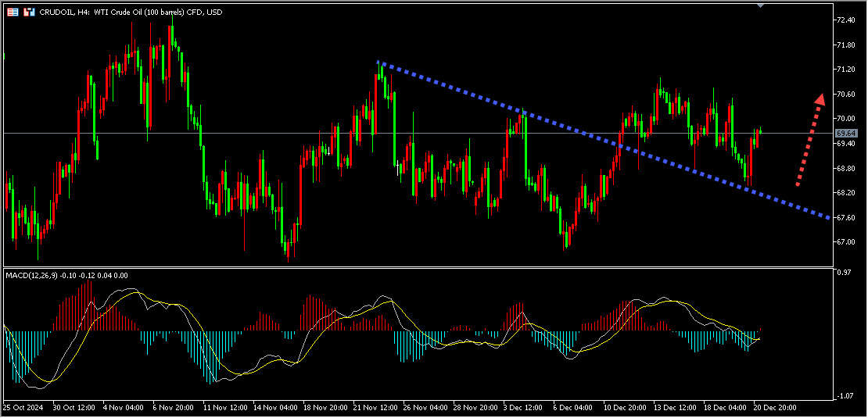Click the 68.80 price scale label

point(847,168)
